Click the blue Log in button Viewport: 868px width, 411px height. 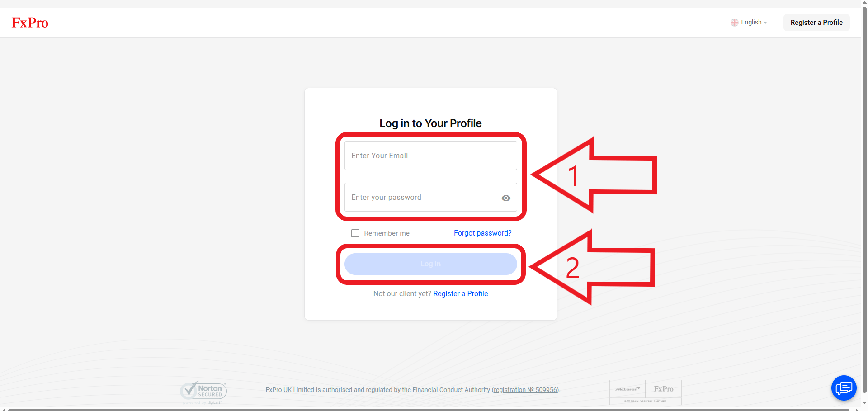pyautogui.click(x=430, y=264)
